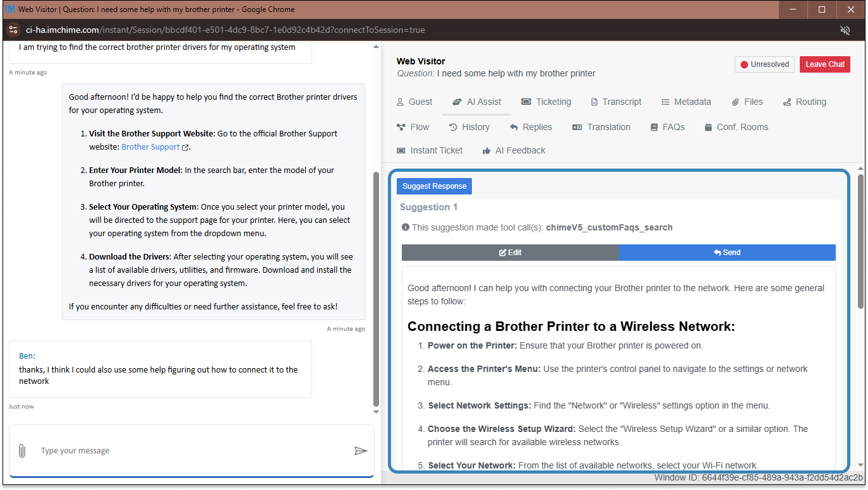Switch to the Transcript tab

615,102
